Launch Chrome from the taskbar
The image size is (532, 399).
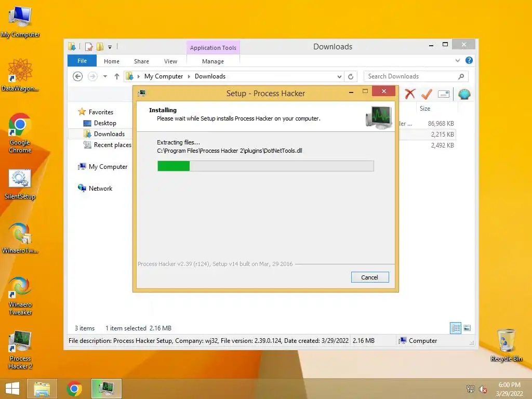(74, 389)
